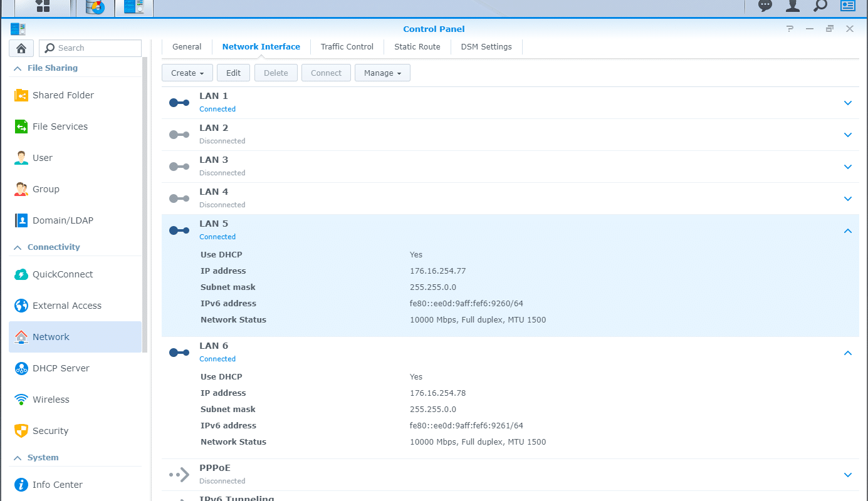This screenshot has width=868, height=501.
Task: Open the Network settings item
Action: tap(75, 337)
